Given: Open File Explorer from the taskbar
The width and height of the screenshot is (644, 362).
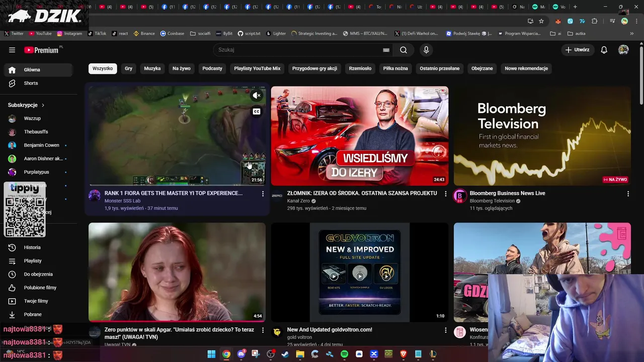Looking at the screenshot, I should tap(300, 354).
